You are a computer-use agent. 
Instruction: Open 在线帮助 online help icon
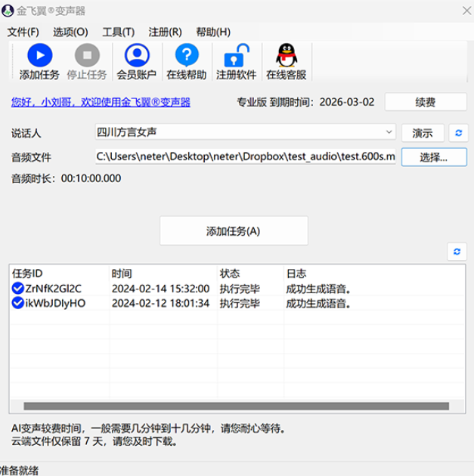tap(187, 55)
